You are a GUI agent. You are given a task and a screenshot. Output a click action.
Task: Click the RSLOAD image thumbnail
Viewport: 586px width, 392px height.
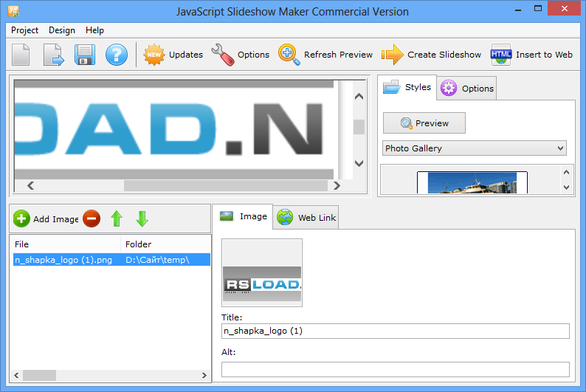[262, 273]
